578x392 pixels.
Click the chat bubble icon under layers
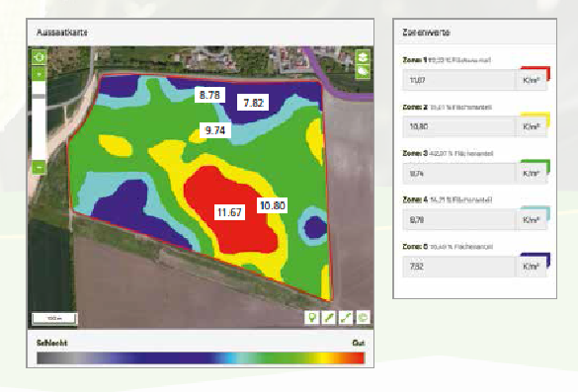click(363, 71)
